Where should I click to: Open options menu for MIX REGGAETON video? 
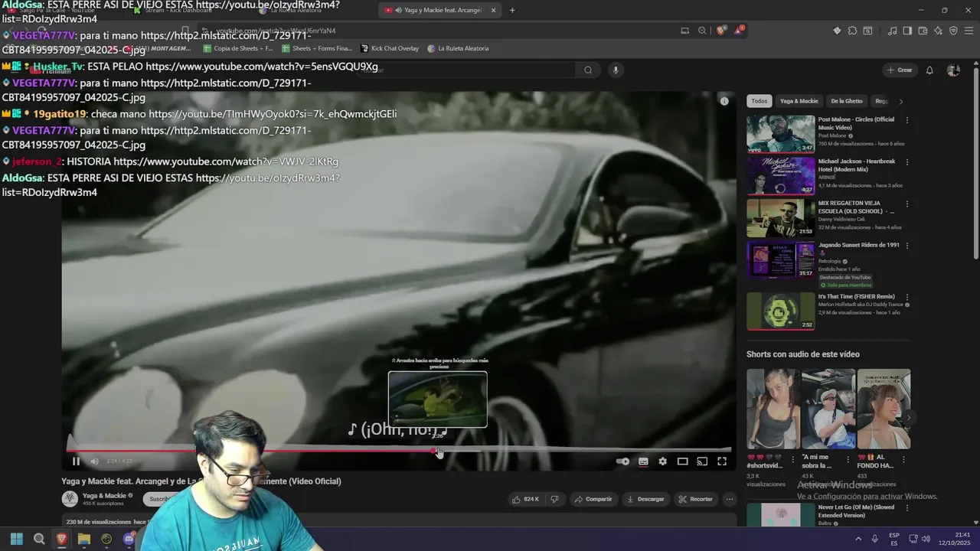click(x=907, y=204)
